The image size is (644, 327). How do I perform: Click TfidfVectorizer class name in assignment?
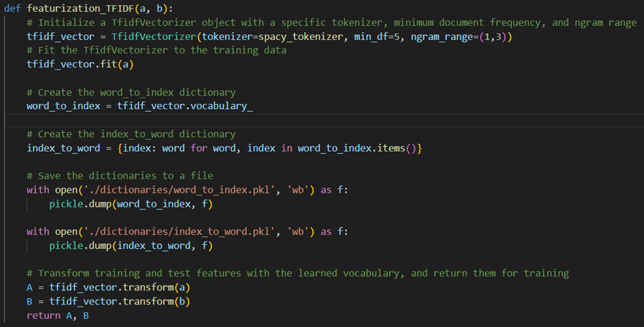click(154, 37)
